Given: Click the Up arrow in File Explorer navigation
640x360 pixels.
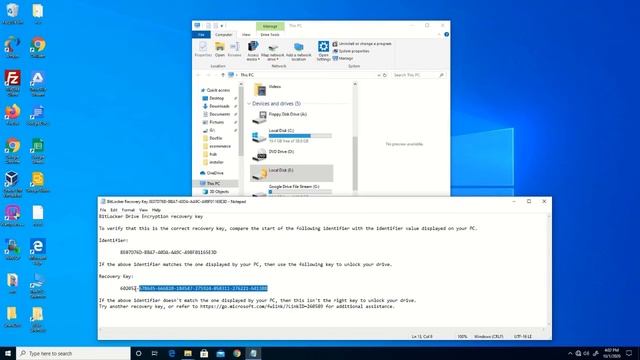Looking at the screenshot, I should click(223, 75).
